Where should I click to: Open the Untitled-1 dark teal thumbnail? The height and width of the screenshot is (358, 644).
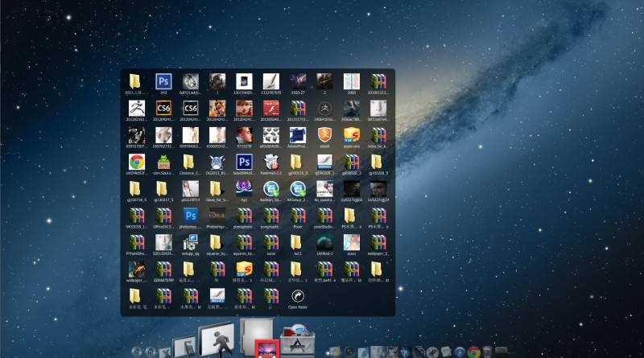coord(324,242)
